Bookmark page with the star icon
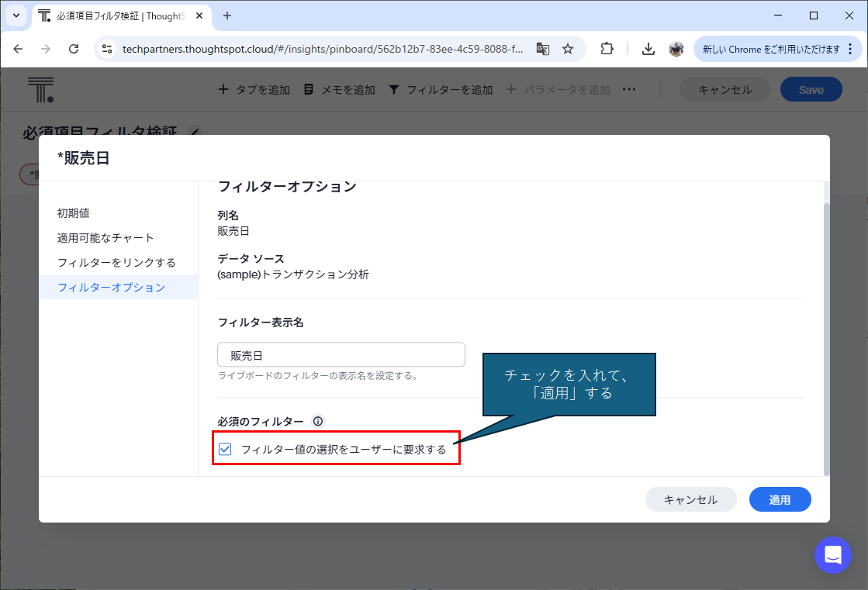Image resolution: width=868 pixels, height=590 pixels. 568,49
